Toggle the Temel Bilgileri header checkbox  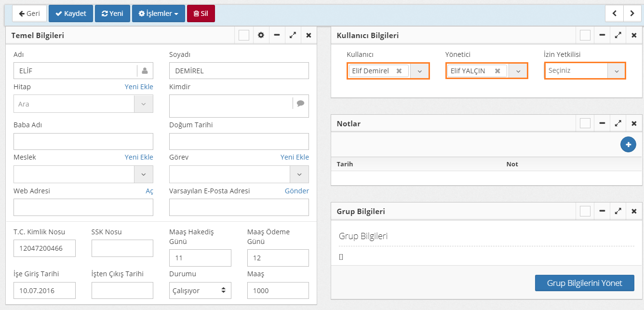[244, 35]
